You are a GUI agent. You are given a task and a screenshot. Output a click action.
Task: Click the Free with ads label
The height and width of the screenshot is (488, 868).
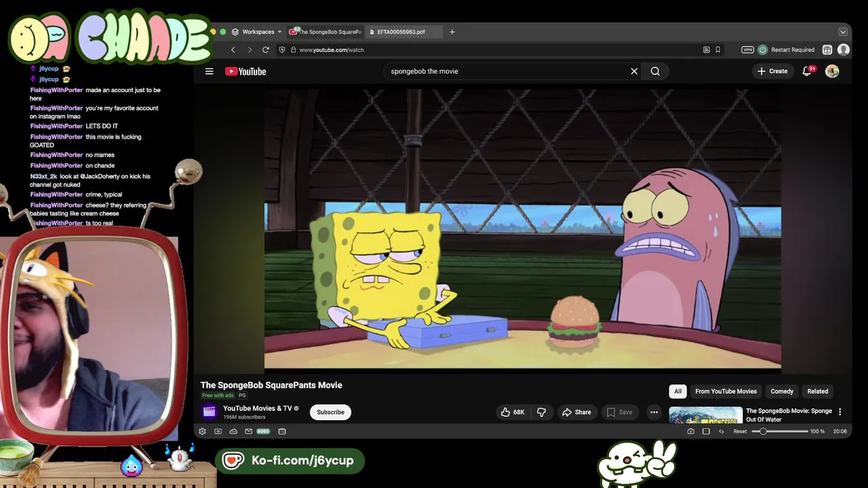[218, 395]
